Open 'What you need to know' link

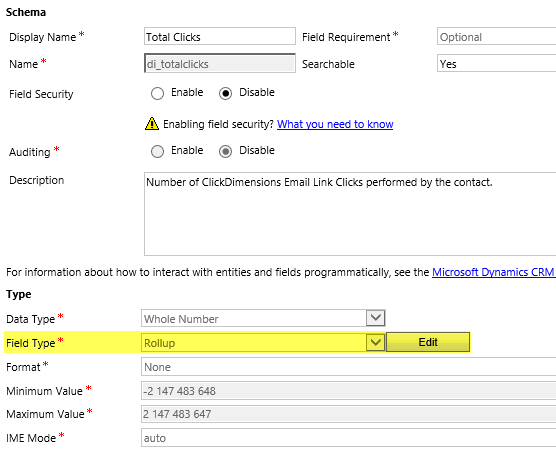point(335,124)
